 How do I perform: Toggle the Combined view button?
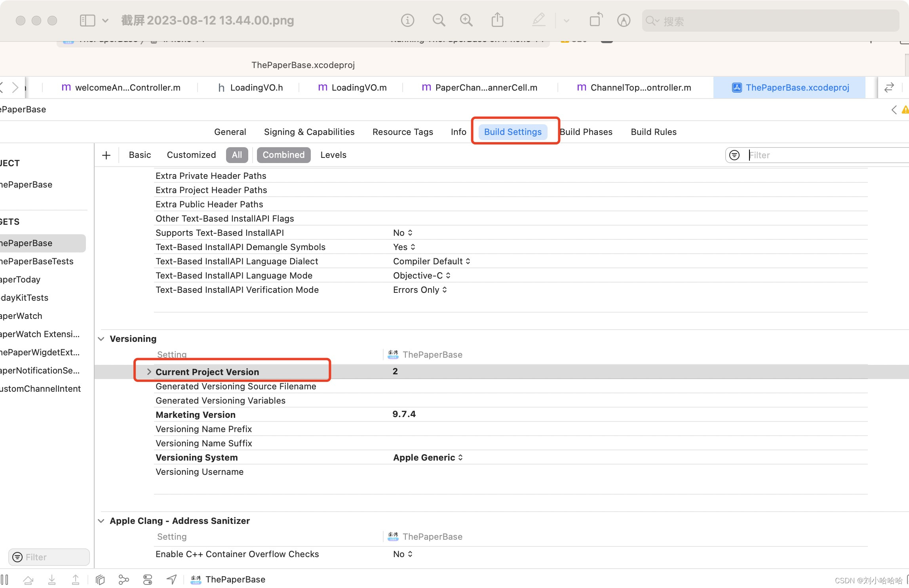click(x=283, y=154)
